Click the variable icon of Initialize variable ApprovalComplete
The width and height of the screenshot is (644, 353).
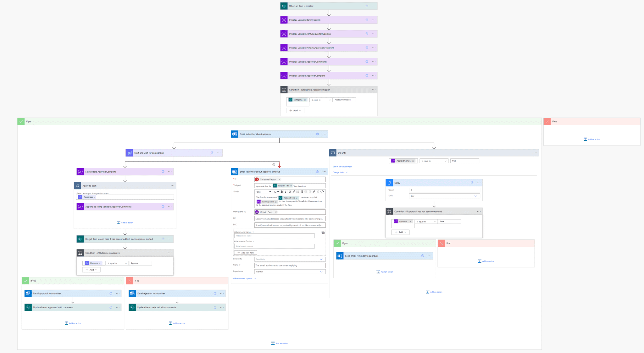pyautogui.click(x=284, y=76)
